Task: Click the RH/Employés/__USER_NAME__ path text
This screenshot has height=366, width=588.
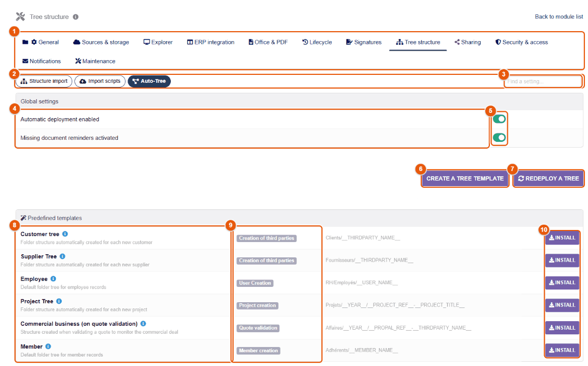Action: 361,283
